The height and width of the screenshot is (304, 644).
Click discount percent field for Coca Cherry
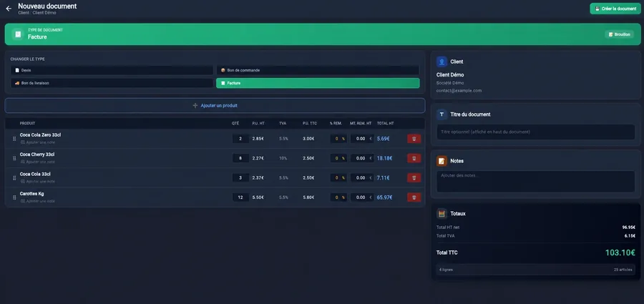pyautogui.click(x=339, y=158)
